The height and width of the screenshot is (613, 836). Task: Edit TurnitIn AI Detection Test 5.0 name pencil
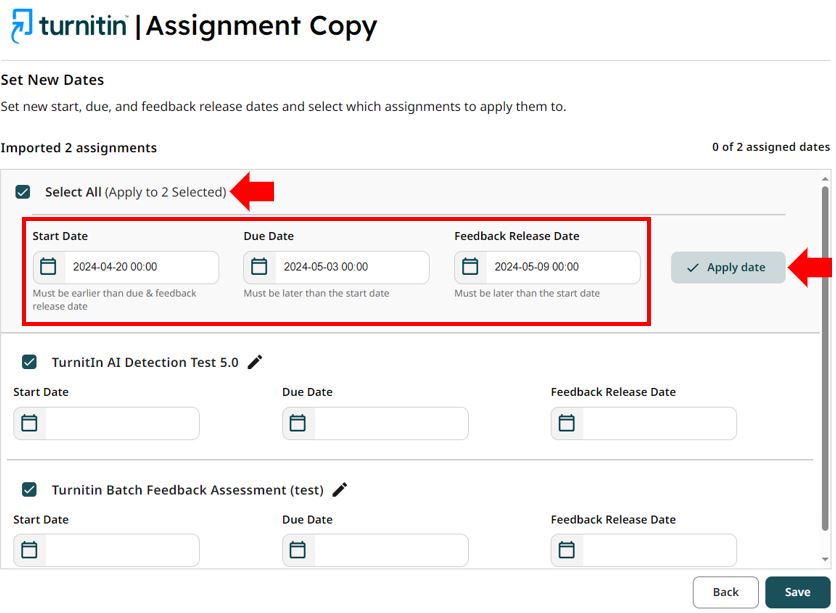(x=255, y=362)
